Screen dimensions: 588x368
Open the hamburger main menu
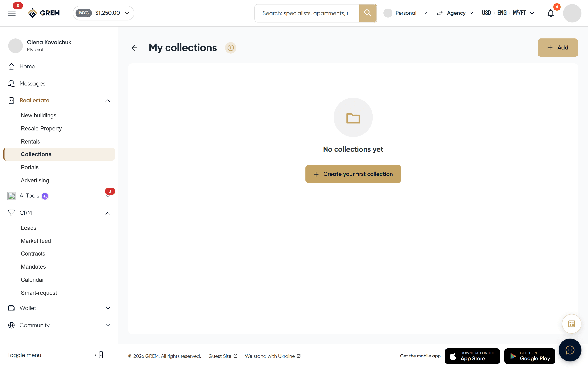tap(12, 13)
